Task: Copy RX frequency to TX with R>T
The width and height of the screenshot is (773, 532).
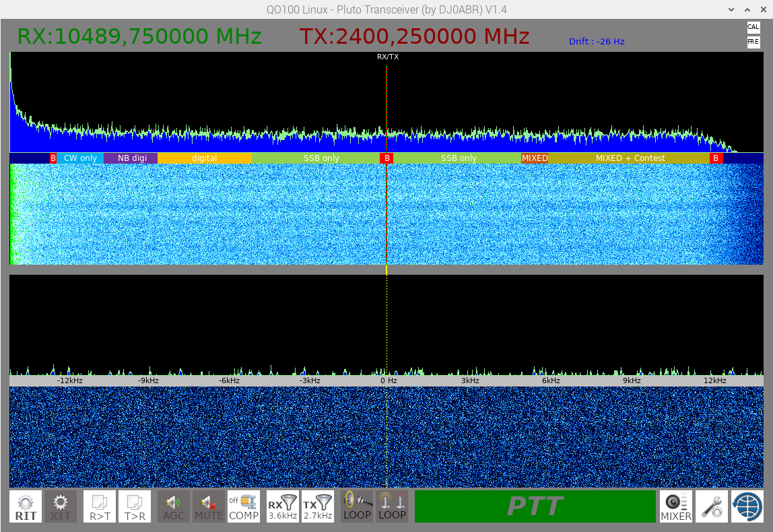Action: click(100, 506)
